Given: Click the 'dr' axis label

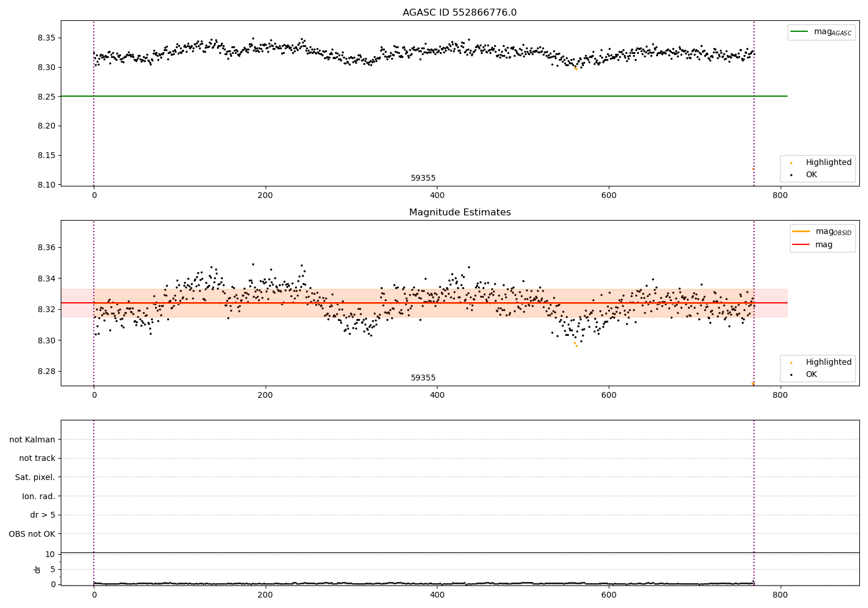Looking at the screenshot, I should (38, 569).
